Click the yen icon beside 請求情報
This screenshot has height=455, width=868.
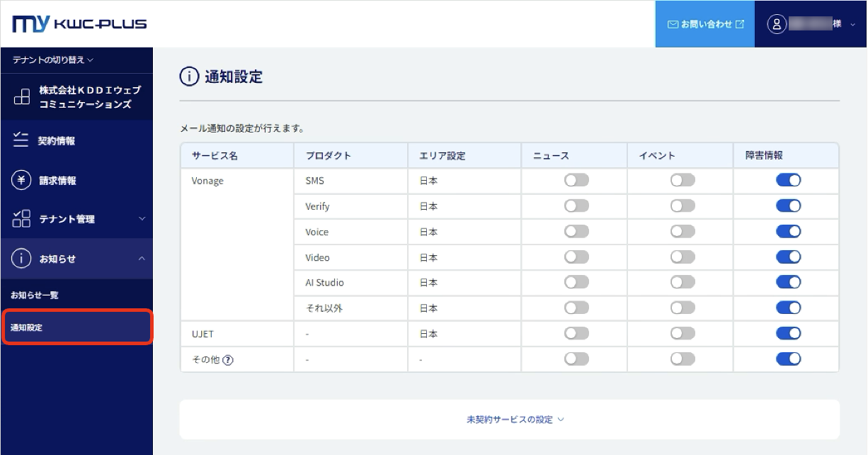tap(21, 180)
